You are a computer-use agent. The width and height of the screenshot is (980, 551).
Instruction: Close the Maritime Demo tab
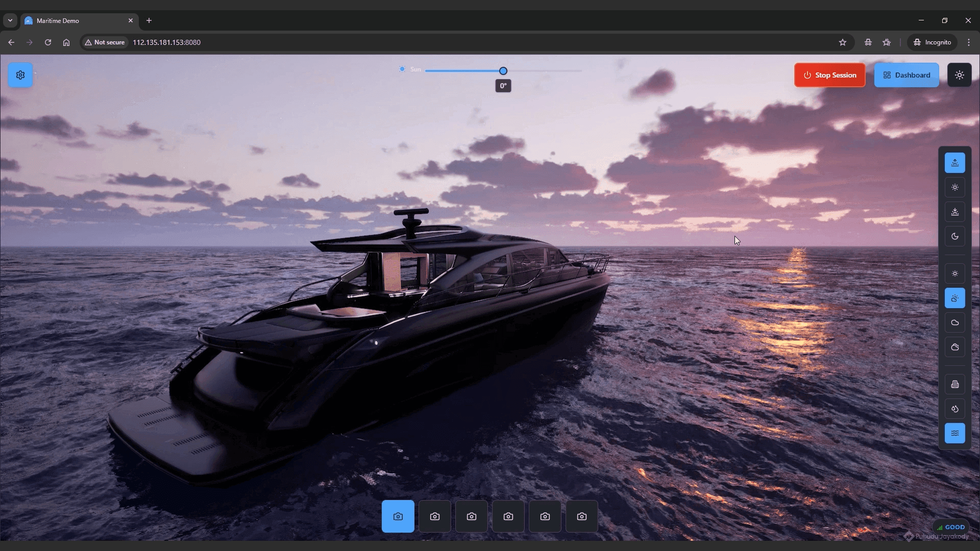pos(131,20)
